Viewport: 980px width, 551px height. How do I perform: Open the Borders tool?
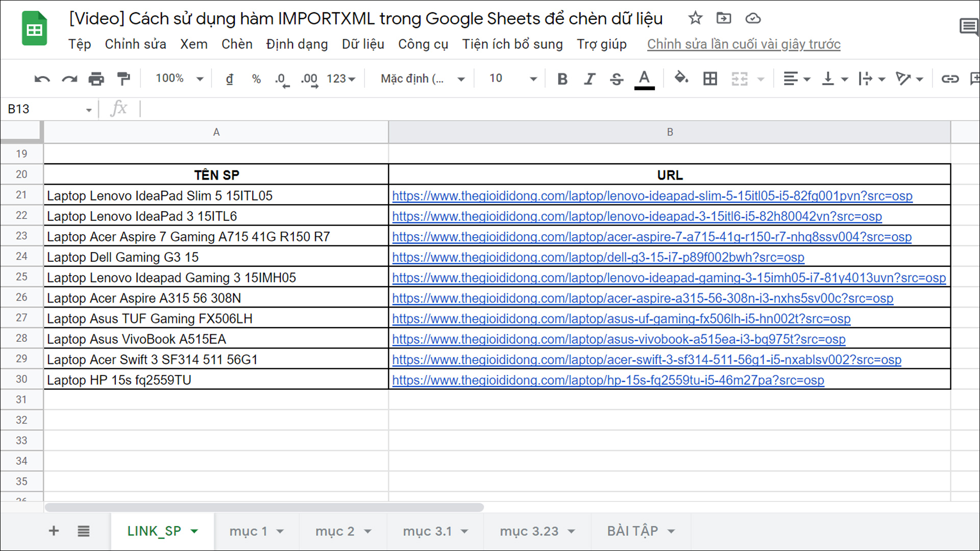(x=710, y=79)
